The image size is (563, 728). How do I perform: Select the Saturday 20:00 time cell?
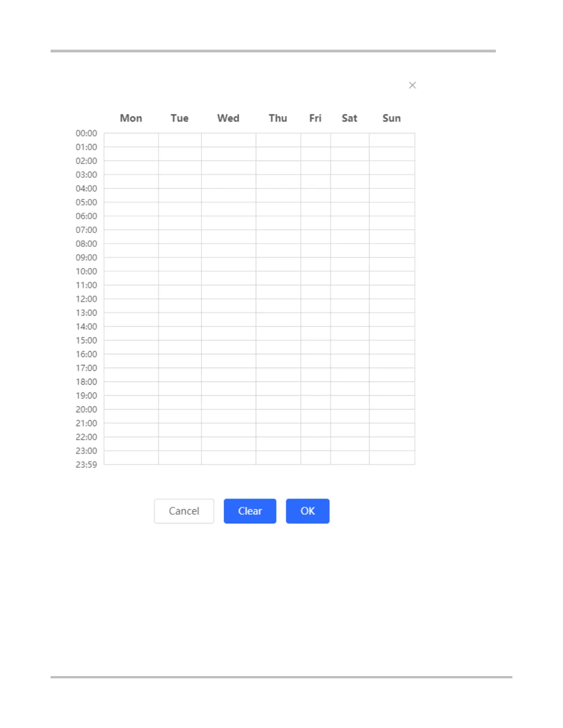click(x=350, y=416)
